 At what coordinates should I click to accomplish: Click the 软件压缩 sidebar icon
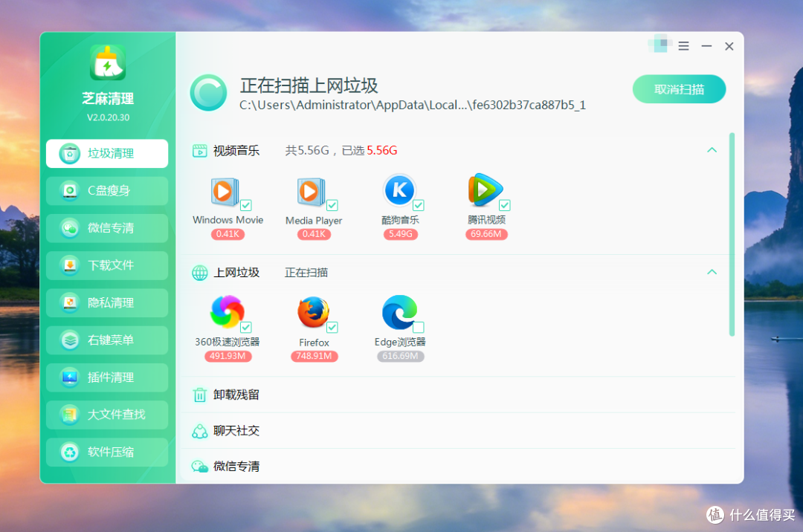[70, 452]
